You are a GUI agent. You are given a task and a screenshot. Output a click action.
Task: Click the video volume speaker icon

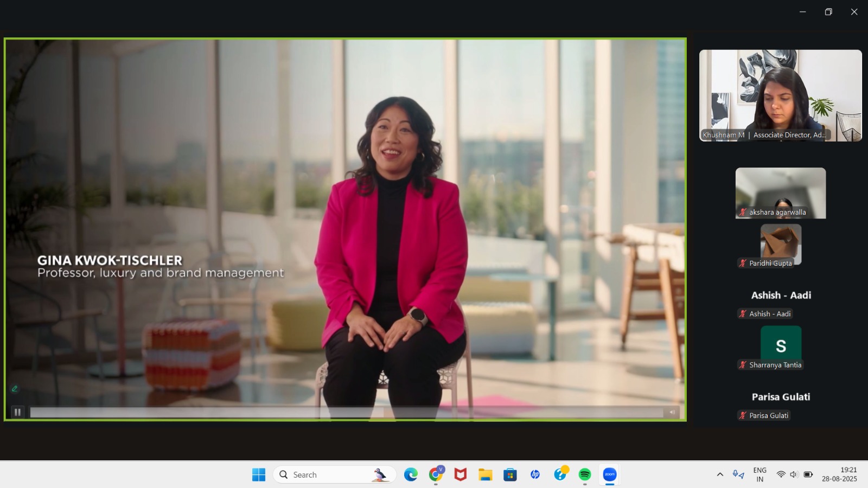[672, 412]
